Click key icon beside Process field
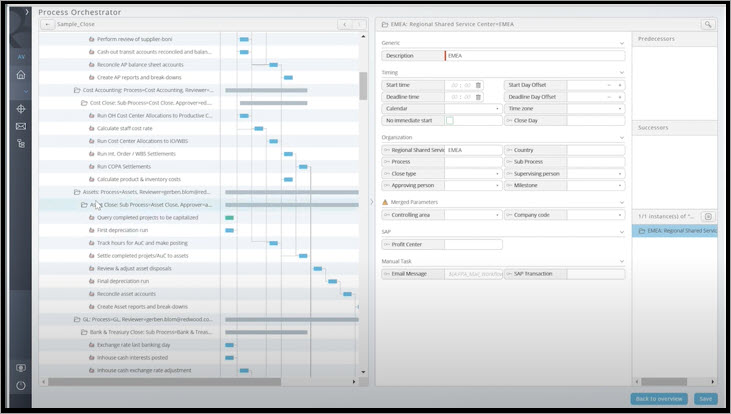 [386, 162]
